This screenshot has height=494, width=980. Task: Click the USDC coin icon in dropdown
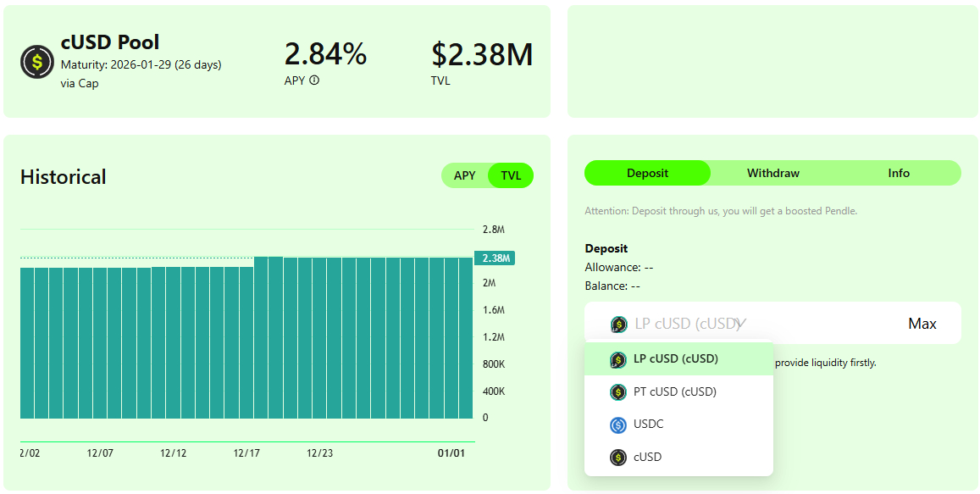tap(618, 425)
